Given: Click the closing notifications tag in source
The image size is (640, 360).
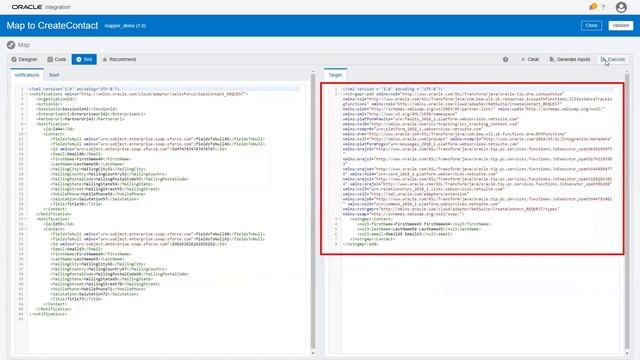Looking at the screenshot, I should (x=48, y=314).
